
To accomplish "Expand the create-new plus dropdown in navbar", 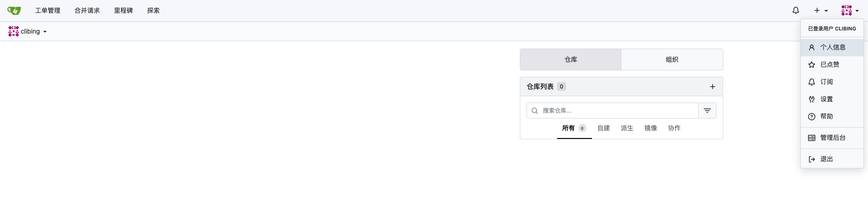I will point(821,10).
